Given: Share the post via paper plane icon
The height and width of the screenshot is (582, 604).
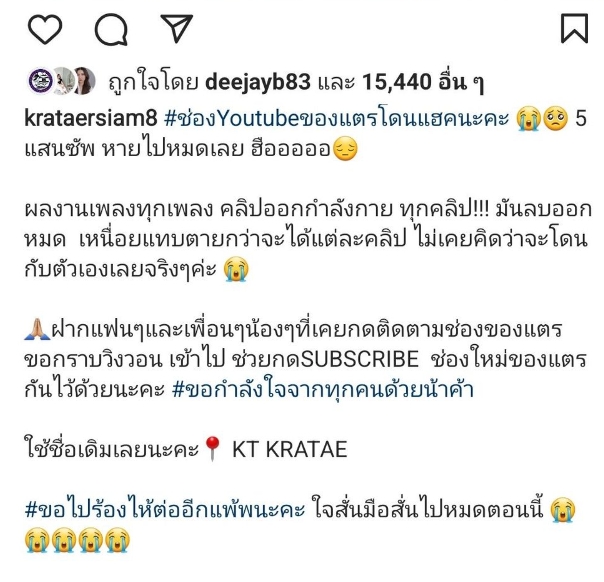Looking at the screenshot, I should tap(177, 28).
